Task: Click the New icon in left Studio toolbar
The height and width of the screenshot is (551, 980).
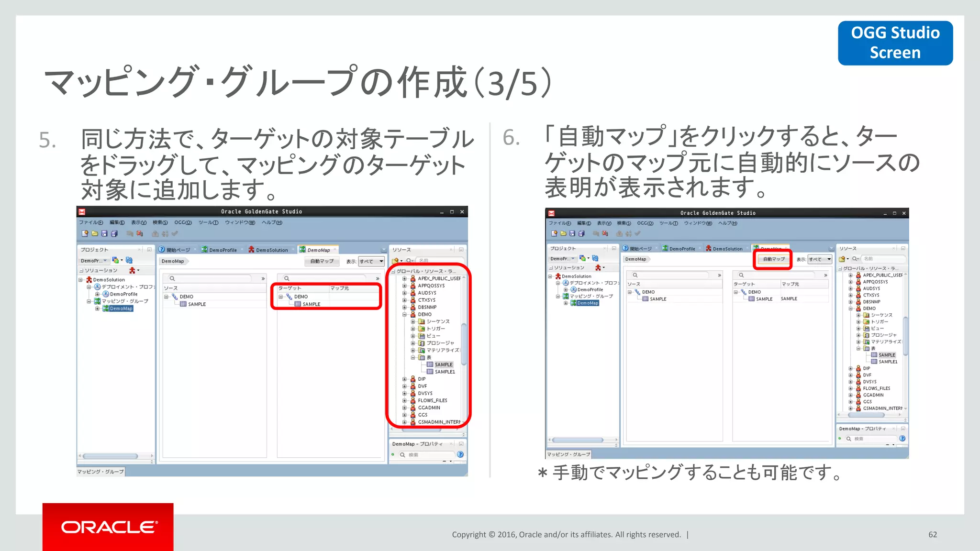Action: [85, 233]
